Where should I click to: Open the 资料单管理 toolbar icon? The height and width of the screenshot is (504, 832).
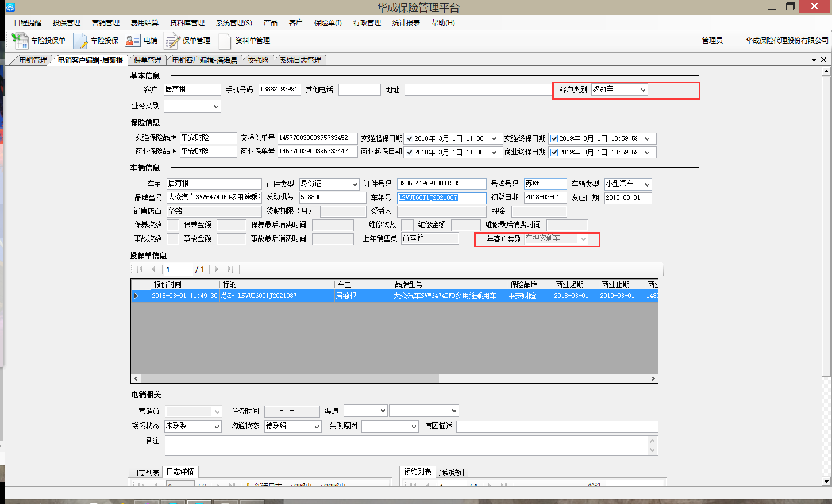point(225,41)
